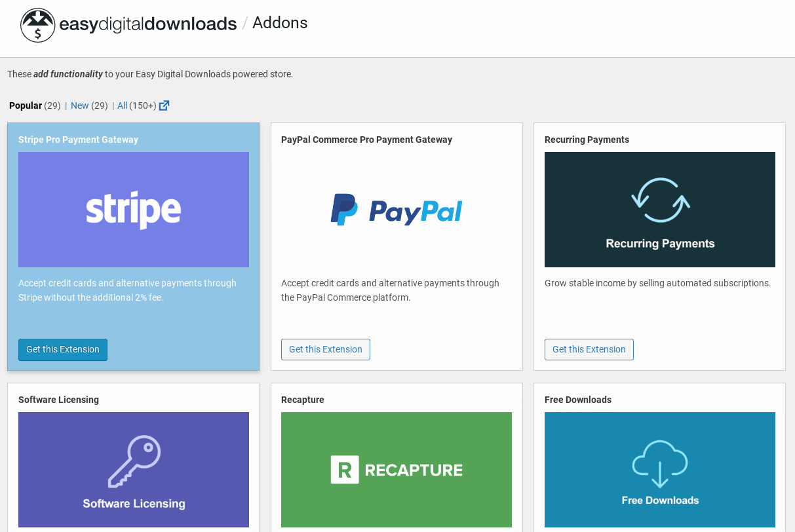Click the circular arrows icon on Recurring Payments

click(x=659, y=197)
